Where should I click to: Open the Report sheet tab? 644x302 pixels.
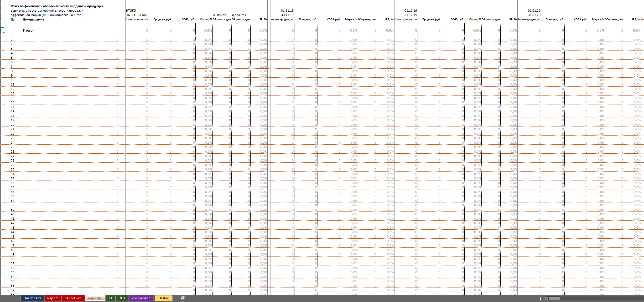[52, 298]
